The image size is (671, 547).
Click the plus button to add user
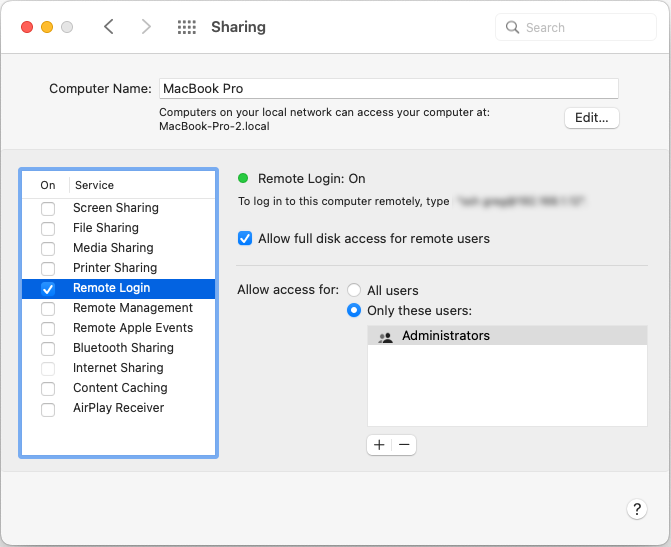379,445
